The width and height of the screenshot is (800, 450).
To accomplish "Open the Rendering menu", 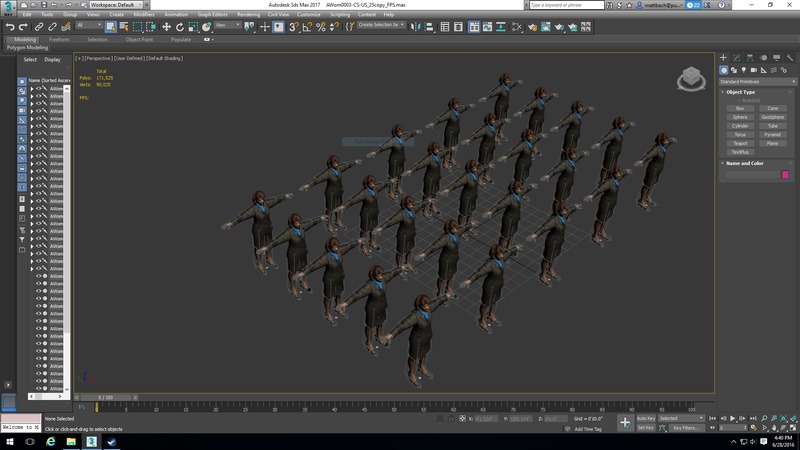I will pyautogui.click(x=248, y=15).
